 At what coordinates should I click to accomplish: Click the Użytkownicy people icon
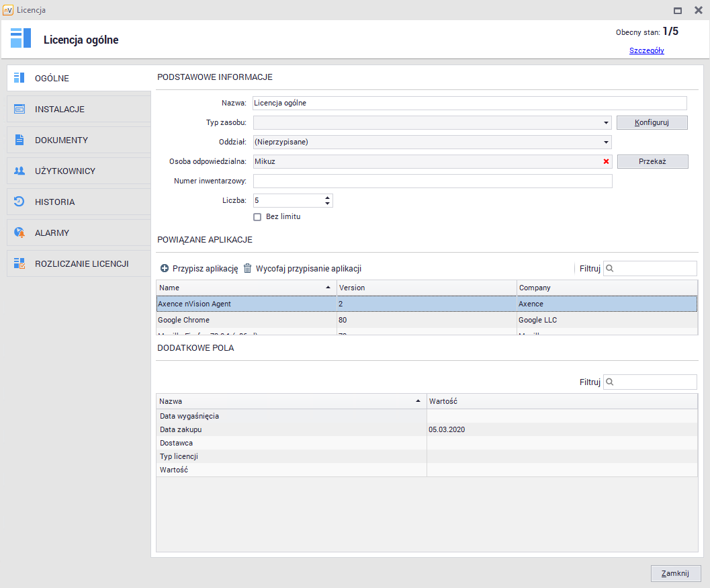19,171
